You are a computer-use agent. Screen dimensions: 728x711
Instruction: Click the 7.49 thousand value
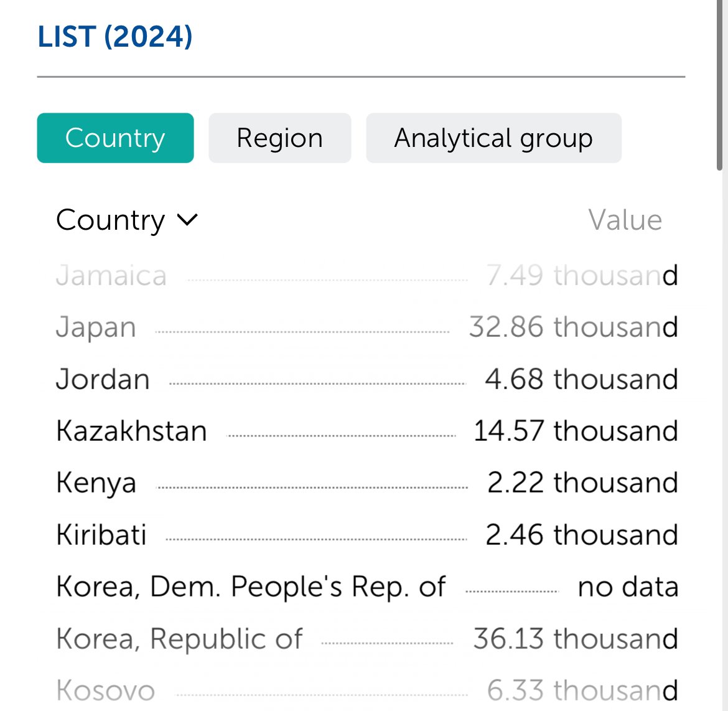[x=582, y=275]
